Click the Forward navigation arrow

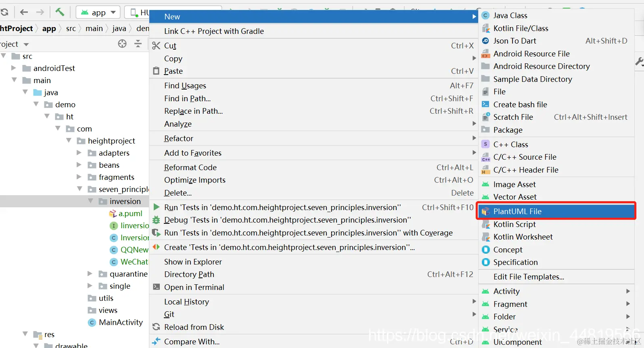click(x=40, y=12)
